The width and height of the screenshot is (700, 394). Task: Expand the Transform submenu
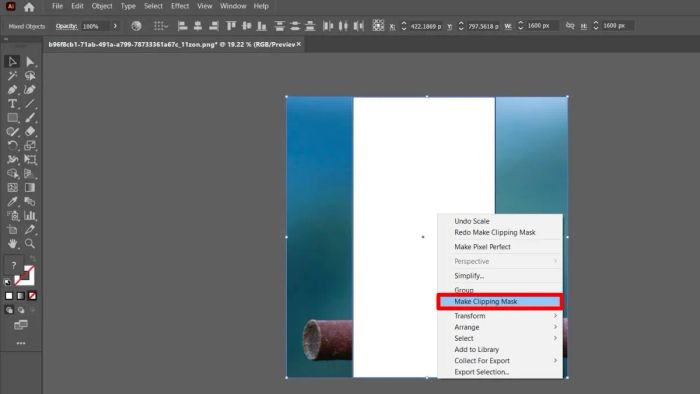[x=500, y=315]
